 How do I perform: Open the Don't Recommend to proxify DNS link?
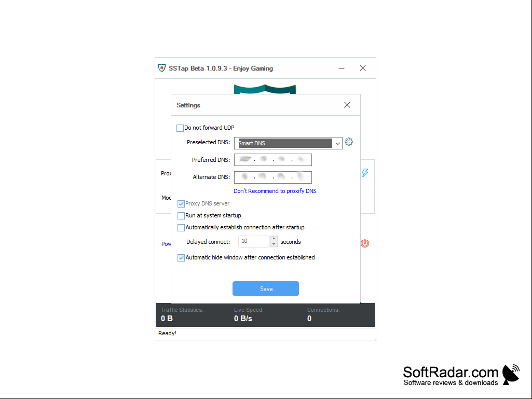pos(275,191)
